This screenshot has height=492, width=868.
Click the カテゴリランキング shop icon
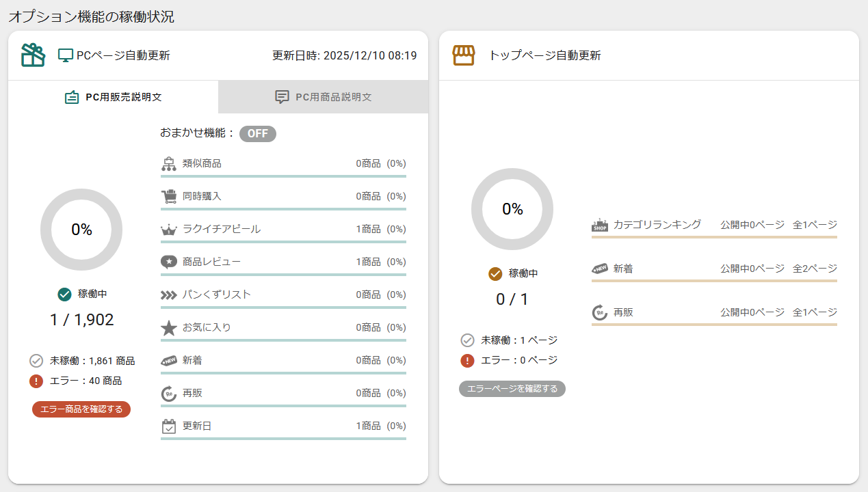(600, 225)
